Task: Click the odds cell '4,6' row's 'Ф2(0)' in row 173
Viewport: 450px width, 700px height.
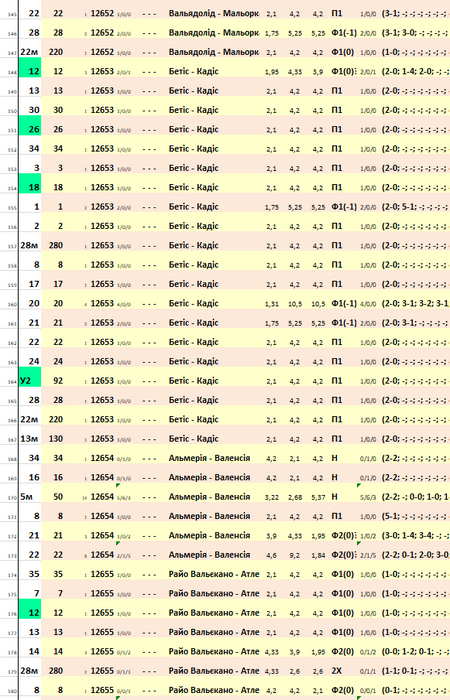Action: (344, 555)
